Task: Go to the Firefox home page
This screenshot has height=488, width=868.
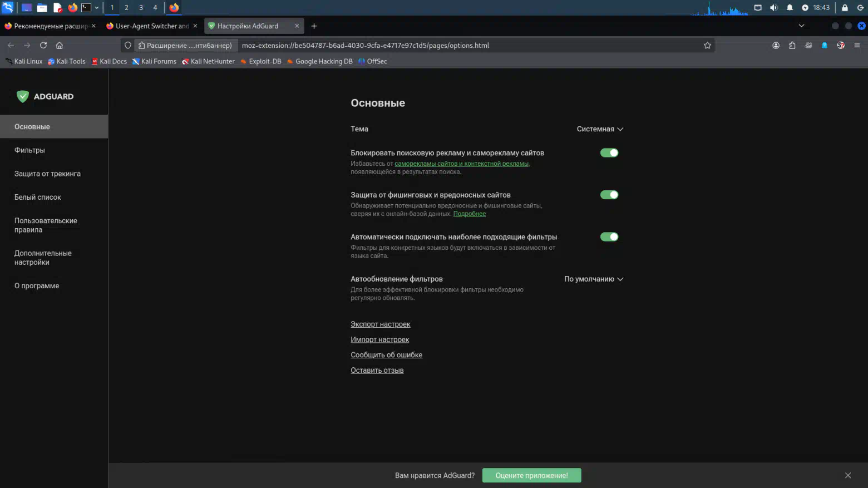Action: point(60,46)
